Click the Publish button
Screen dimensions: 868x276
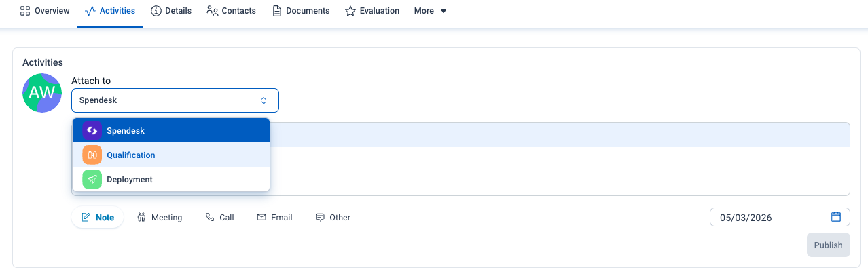(829, 245)
